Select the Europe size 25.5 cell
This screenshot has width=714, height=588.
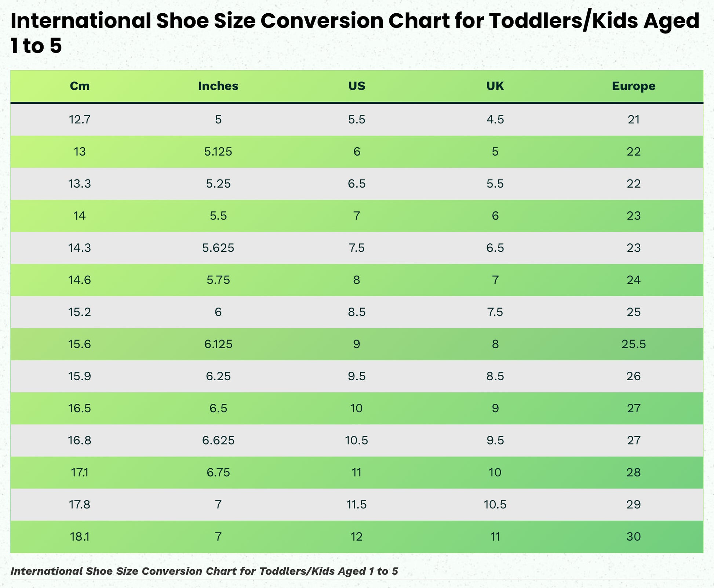[x=634, y=344]
